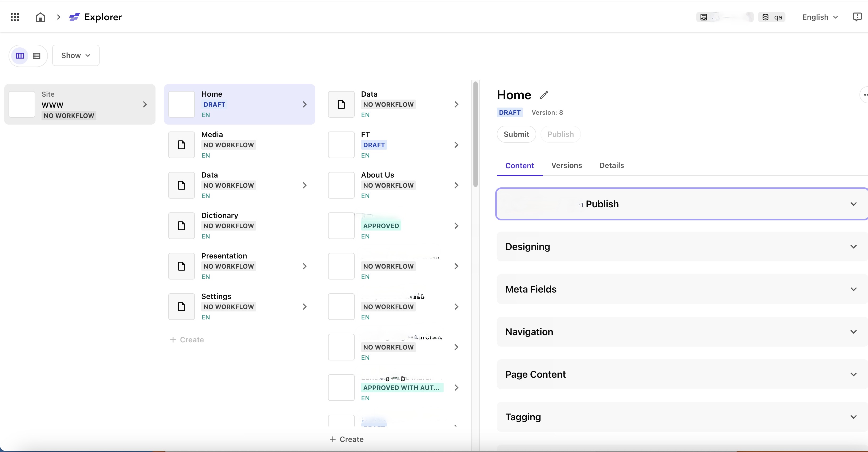
Task: Expand the Settings item chevron
Action: coord(305,306)
